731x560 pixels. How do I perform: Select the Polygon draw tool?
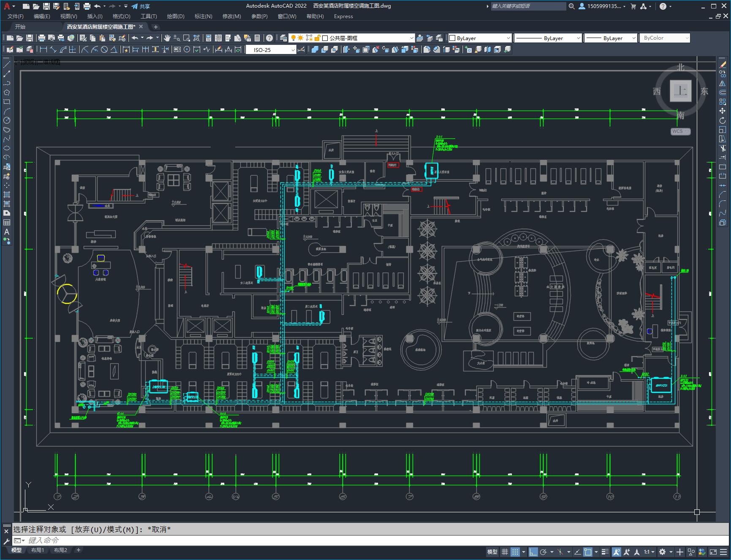tap(6, 92)
